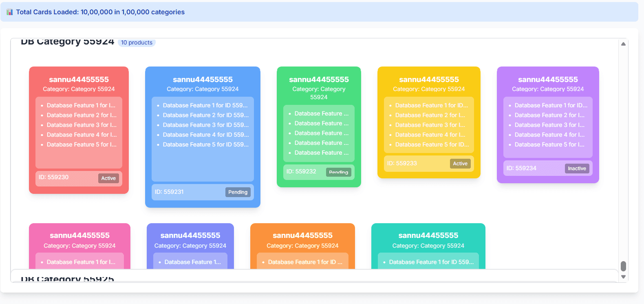Screen dimensions: 644x304
Task: Click Database Feature 1 in the purple card
Action: point(551,105)
